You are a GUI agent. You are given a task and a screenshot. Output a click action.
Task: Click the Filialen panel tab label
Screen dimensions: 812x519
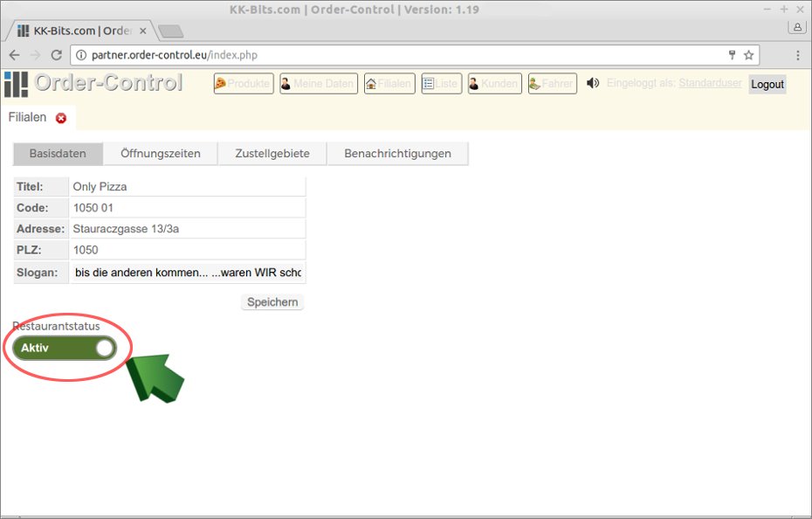[27, 117]
